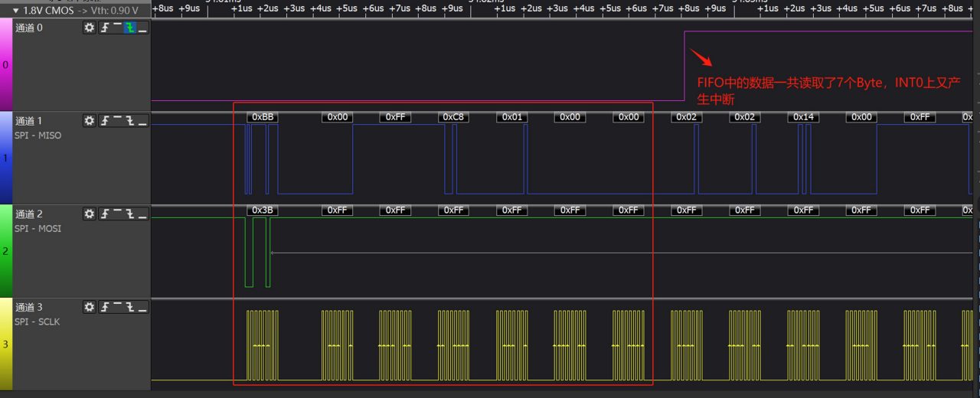The image size is (980, 398).
Task: Set high level trigger on 通道 1
Action: (117, 121)
